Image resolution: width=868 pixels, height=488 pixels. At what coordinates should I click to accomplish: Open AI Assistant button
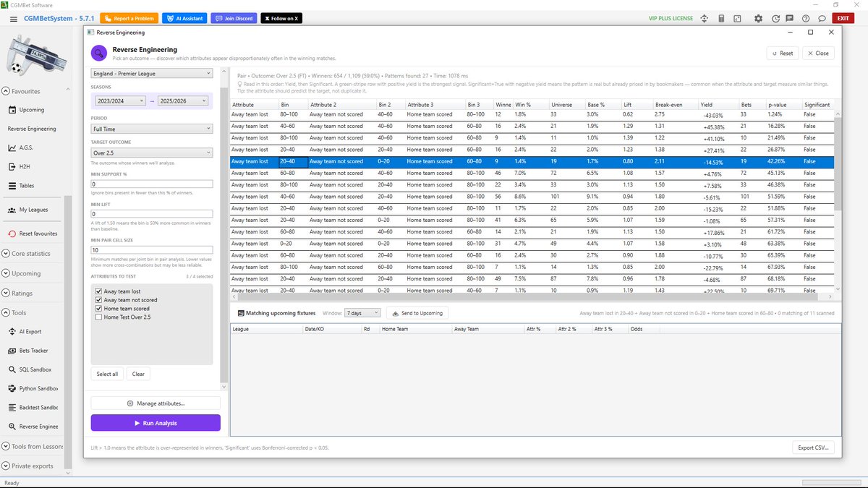click(x=184, y=18)
